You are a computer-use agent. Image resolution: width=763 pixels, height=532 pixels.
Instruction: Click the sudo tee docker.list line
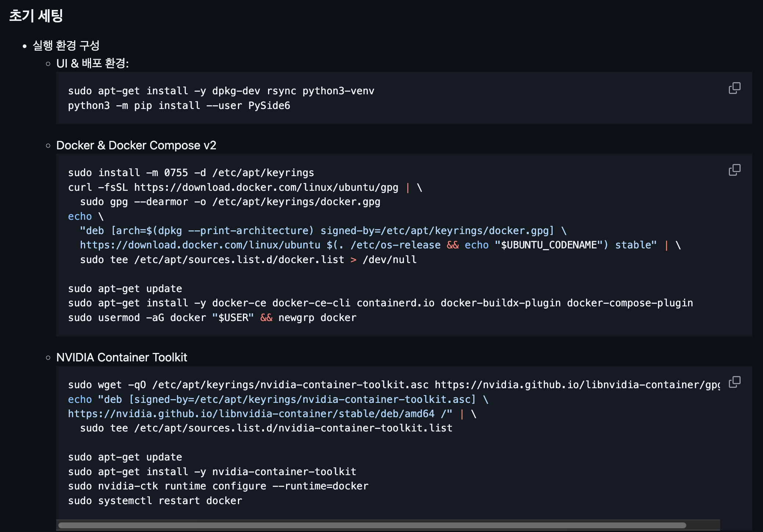(248, 260)
